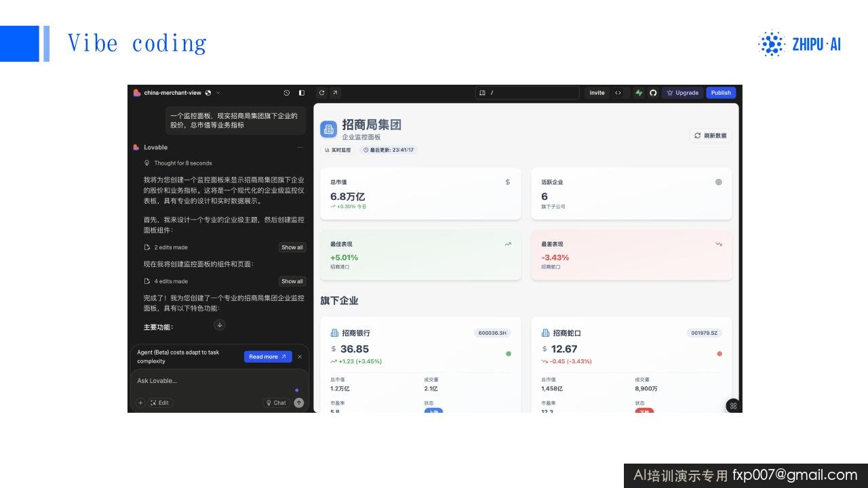The height and width of the screenshot is (488, 868).
Task: Refresh the preview with the reload icon
Action: click(321, 93)
